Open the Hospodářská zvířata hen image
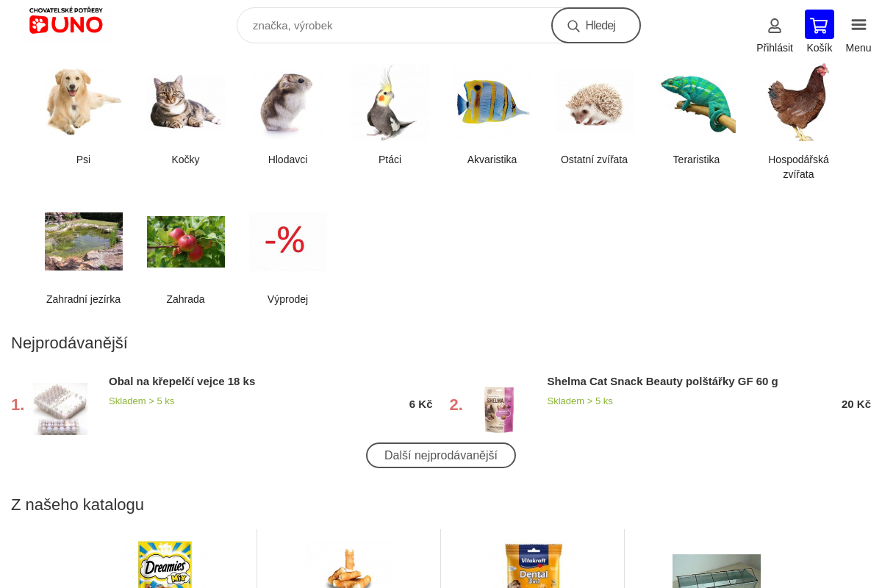This screenshot has height=588, width=882. click(798, 102)
